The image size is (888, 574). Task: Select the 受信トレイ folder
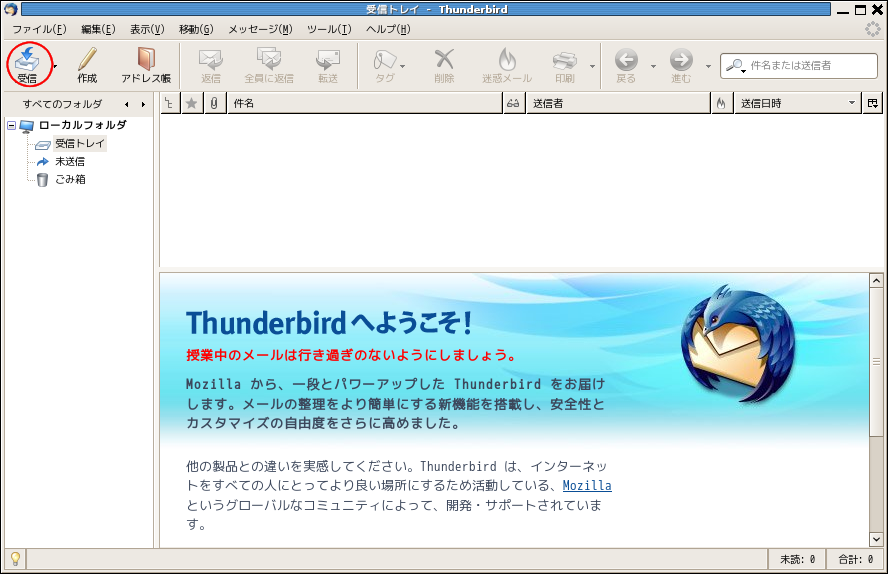79,143
